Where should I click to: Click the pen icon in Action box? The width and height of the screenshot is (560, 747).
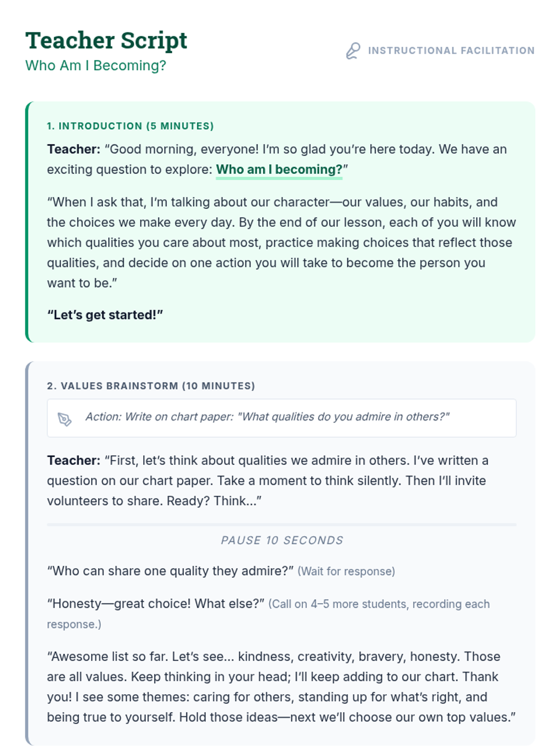[x=64, y=419]
